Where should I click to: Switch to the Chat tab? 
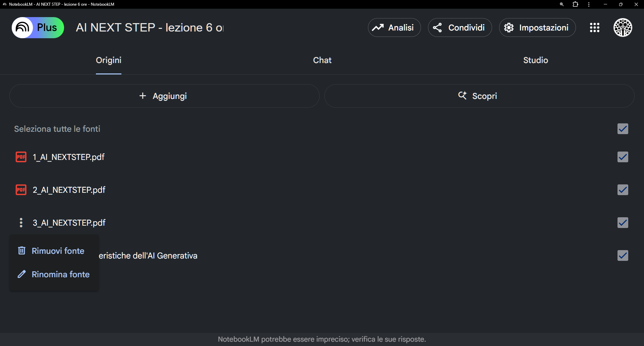[x=322, y=60]
